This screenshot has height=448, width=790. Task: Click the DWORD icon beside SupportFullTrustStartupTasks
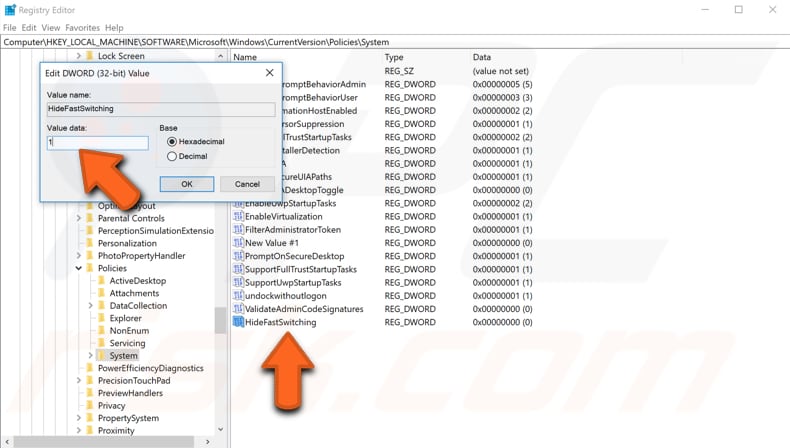pyautogui.click(x=238, y=269)
